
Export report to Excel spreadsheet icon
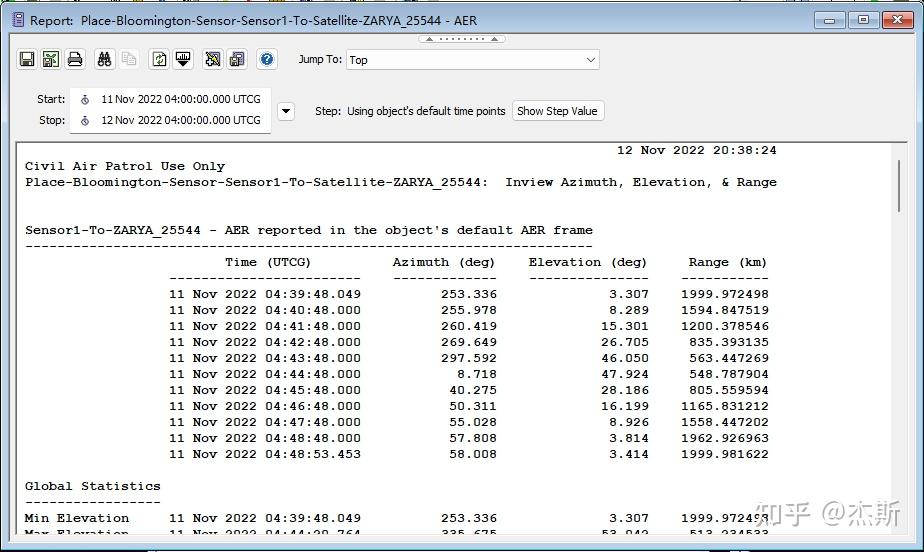click(x=51, y=59)
